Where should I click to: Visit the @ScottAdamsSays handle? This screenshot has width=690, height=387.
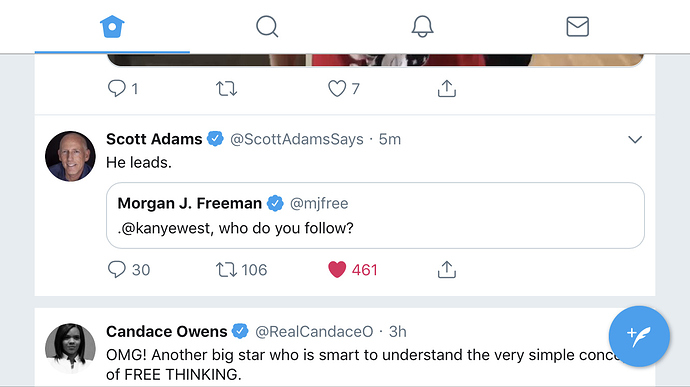[x=297, y=139]
